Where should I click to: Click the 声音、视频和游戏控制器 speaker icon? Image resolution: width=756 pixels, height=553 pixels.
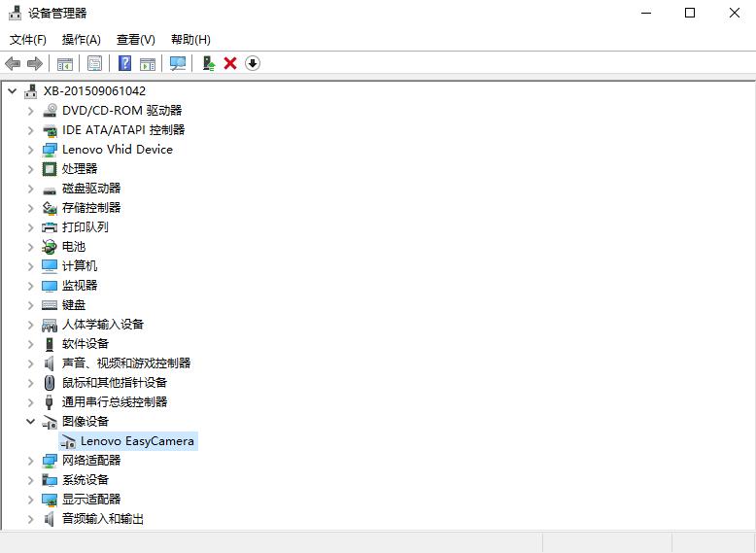pyautogui.click(x=49, y=363)
